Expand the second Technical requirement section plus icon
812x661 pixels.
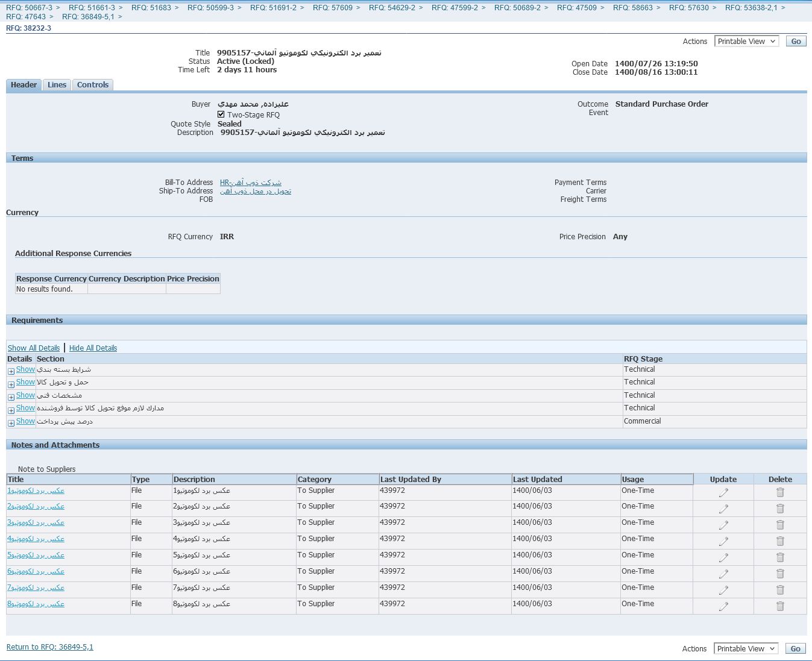[11, 384]
